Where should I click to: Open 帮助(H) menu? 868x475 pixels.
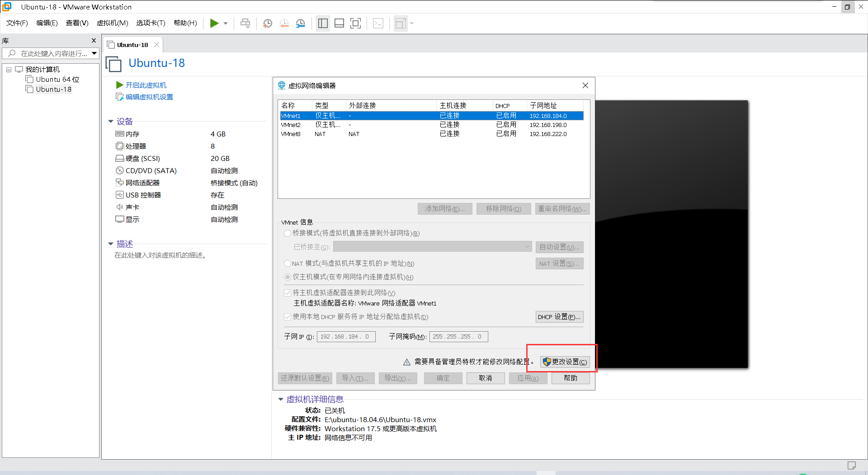pyautogui.click(x=185, y=23)
